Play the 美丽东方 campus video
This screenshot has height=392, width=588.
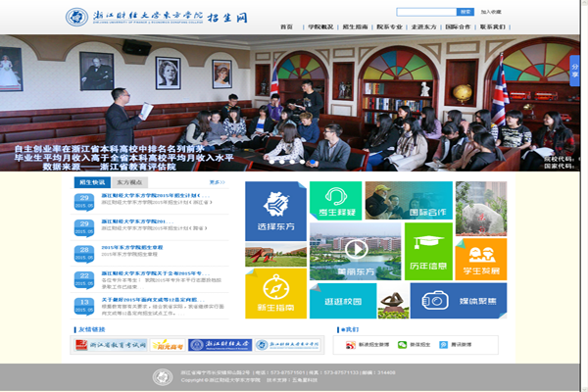[x=356, y=249]
